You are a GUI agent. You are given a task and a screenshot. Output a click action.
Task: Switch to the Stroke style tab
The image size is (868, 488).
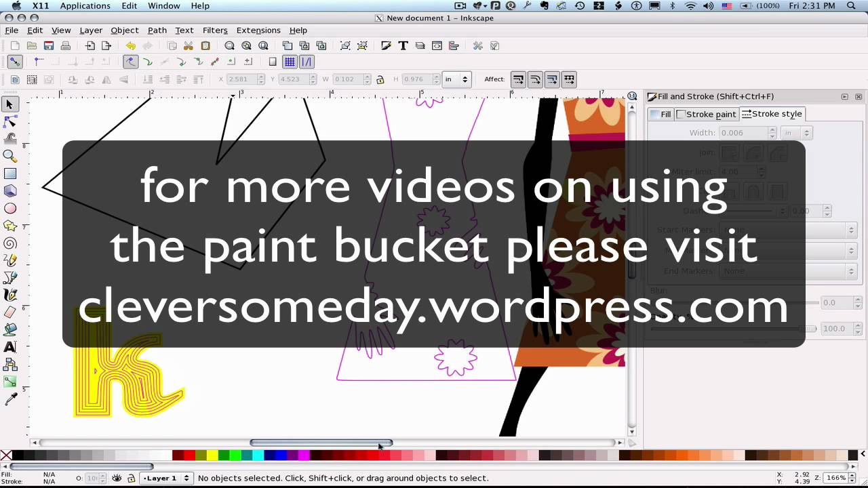(x=772, y=114)
